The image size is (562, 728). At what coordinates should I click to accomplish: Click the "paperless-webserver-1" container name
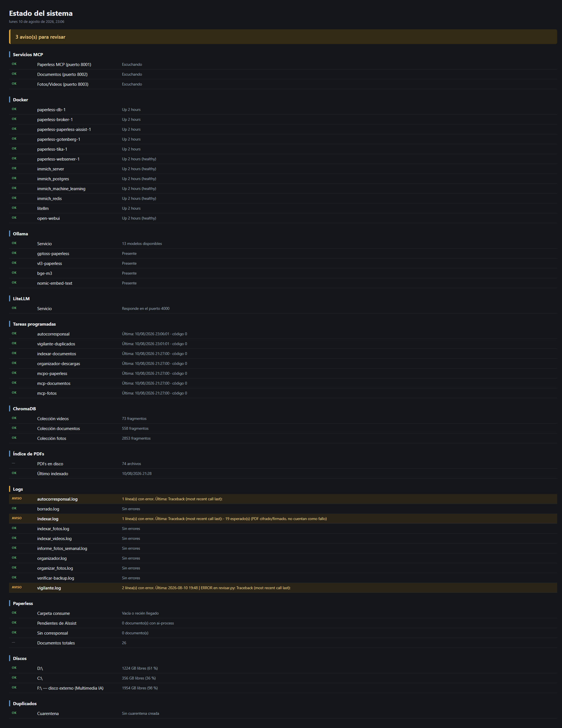pyautogui.click(x=58, y=159)
